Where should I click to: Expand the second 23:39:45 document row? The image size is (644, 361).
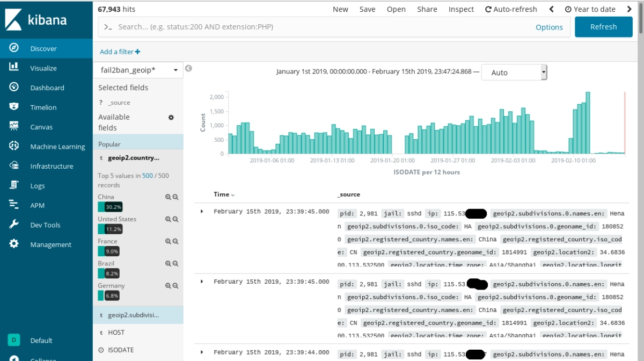coord(202,282)
